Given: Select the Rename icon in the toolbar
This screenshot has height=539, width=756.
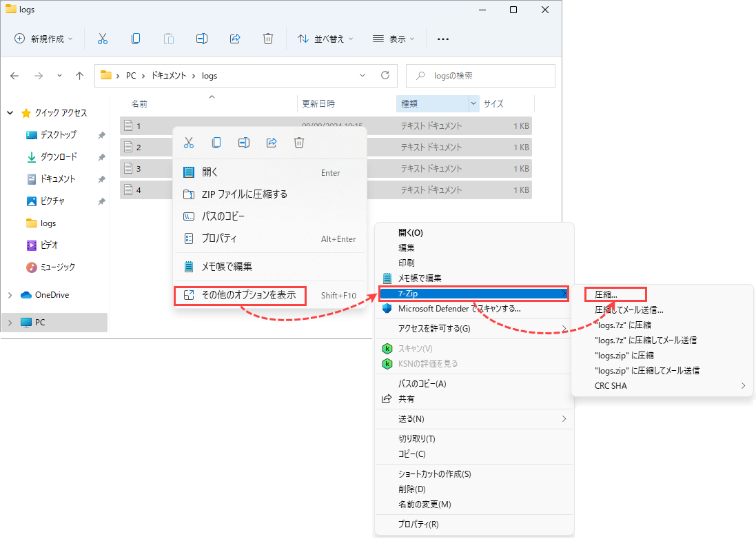Looking at the screenshot, I should [x=202, y=39].
